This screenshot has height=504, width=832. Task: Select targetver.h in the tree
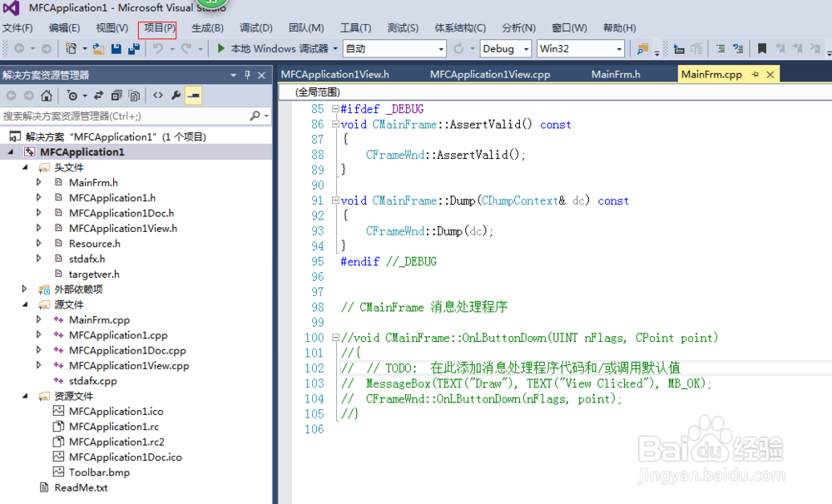pyautogui.click(x=94, y=274)
